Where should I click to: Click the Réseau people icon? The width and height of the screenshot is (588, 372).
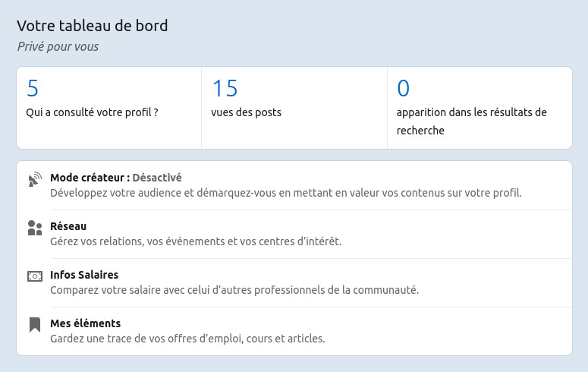click(x=35, y=228)
